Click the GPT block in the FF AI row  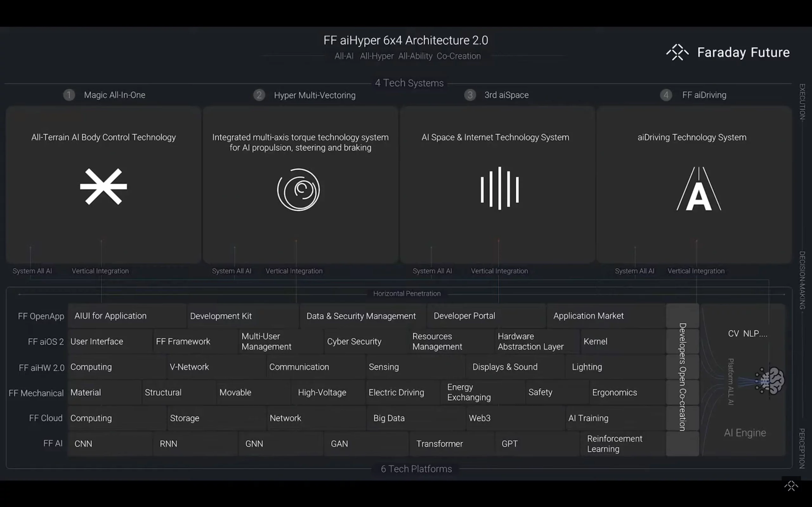coord(537,444)
